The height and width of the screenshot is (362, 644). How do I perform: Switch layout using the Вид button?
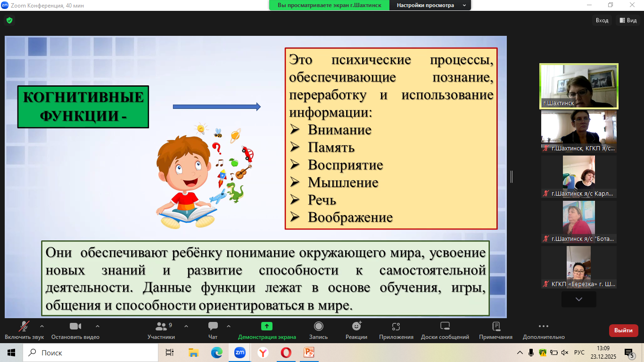tap(628, 20)
